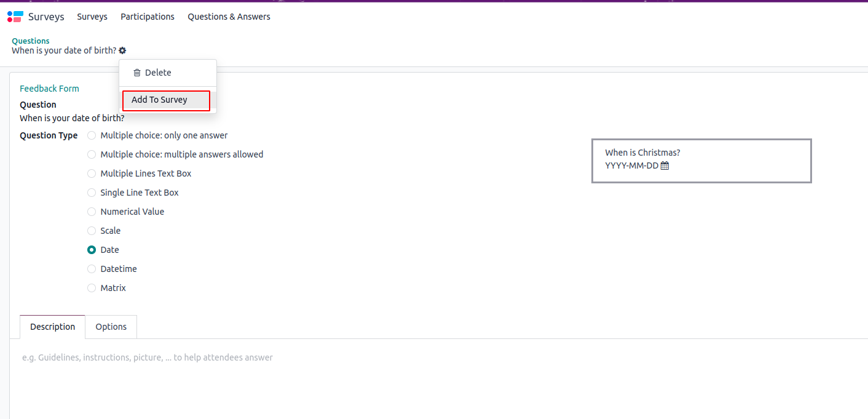The width and height of the screenshot is (868, 419).
Task: Switch to the Options tab
Action: point(111,327)
